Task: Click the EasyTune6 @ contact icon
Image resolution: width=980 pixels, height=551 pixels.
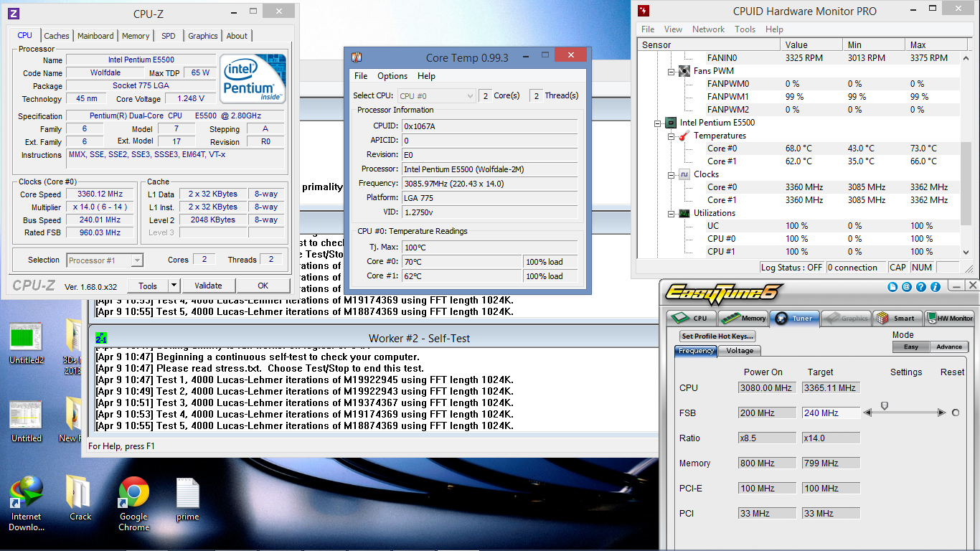Action: coord(907,286)
